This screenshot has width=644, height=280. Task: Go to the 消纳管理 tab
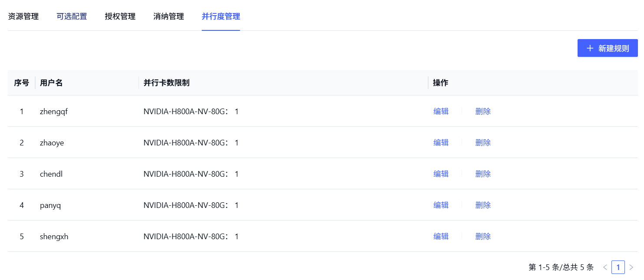168,16
